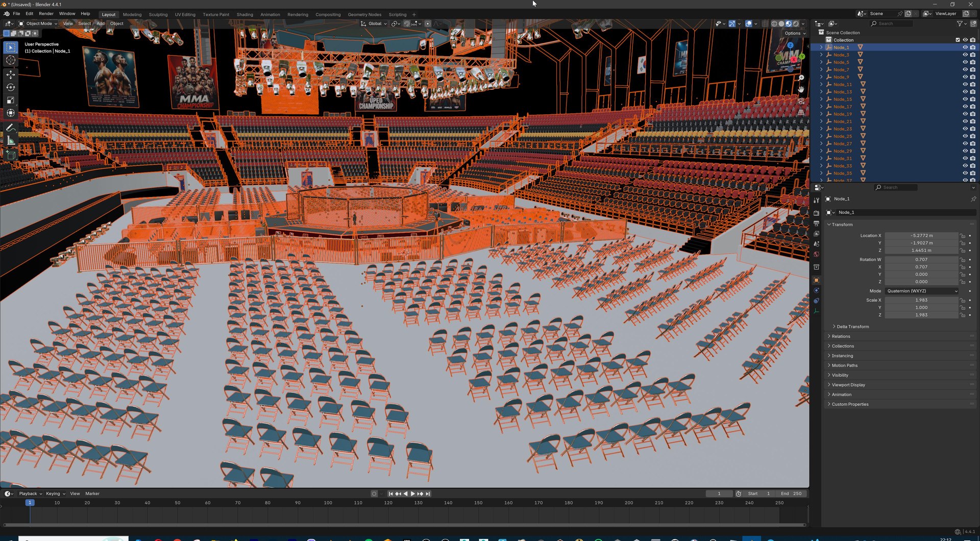Toggle viewport visibility of Node_11
Image resolution: width=980 pixels, height=541 pixels.
tap(965, 84)
